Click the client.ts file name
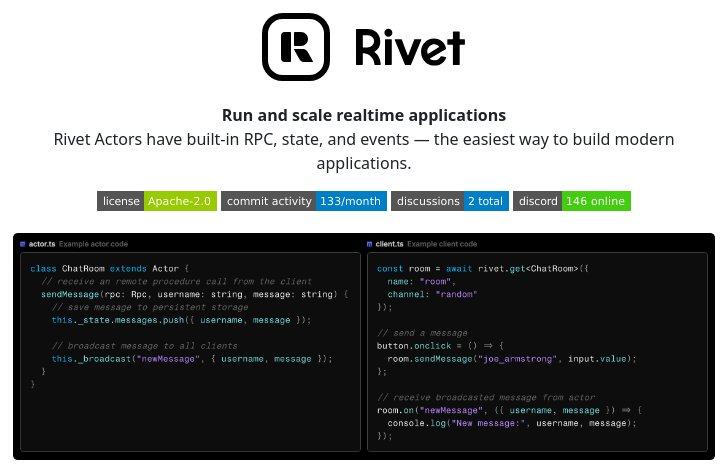 tap(389, 244)
